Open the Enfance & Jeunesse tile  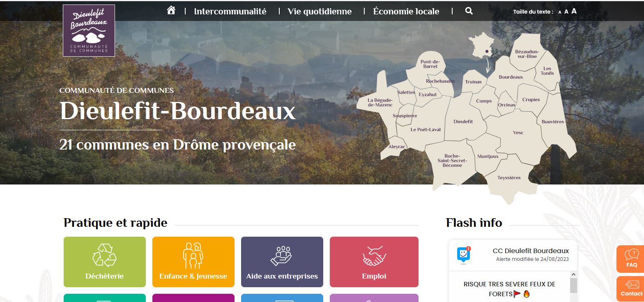coord(193,262)
